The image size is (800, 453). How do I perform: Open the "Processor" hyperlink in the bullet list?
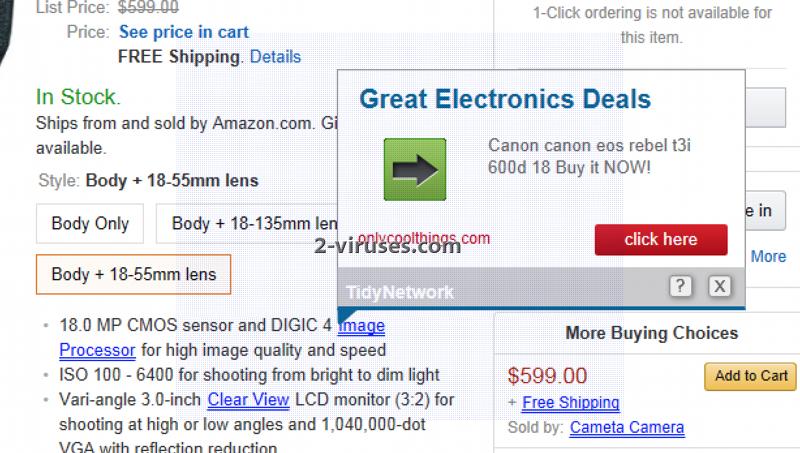click(97, 350)
